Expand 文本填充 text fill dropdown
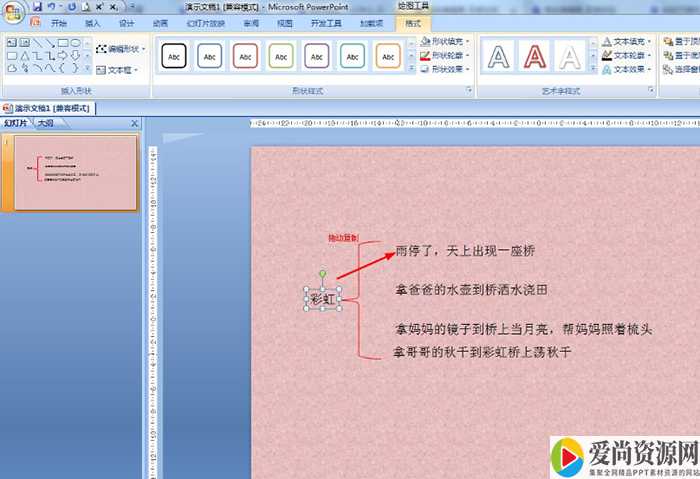The width and height of the screenshot is (700, 479). pyautogui.click(x=628, y=42)
